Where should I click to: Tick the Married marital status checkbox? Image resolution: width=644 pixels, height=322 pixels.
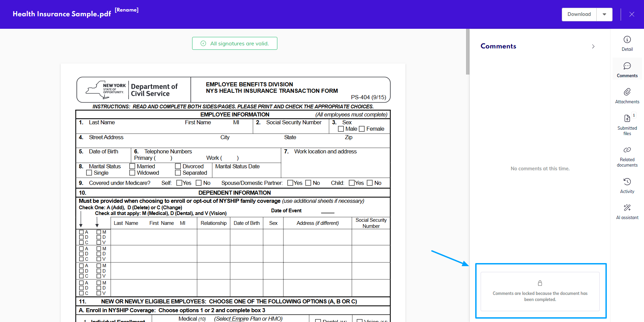[x=132, y=167]
